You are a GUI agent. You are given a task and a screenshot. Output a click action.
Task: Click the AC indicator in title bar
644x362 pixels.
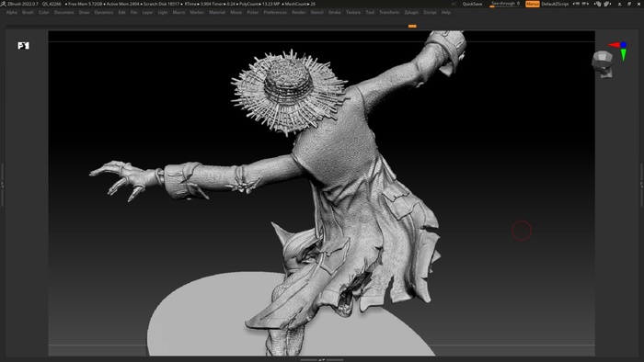pyautogui.click(x=454, y=4)
